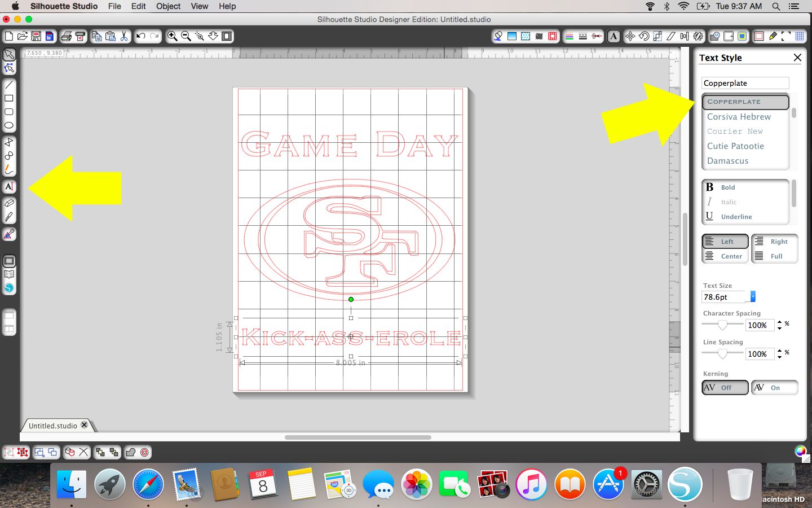Open the Fill Gradient panel
812x508 pixels.
pos(512,36)
